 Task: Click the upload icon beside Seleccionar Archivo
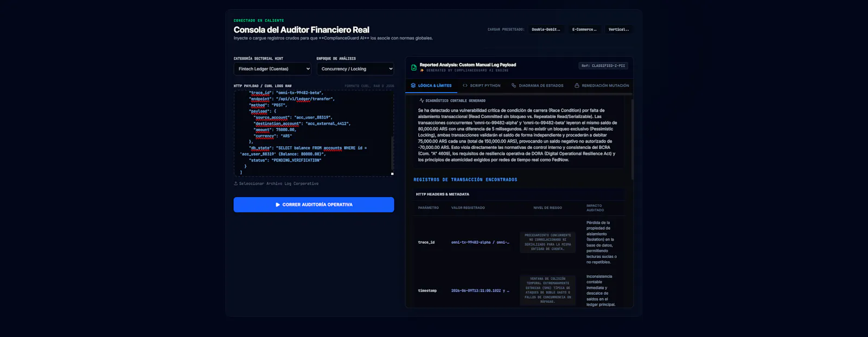[x=235, y=183]
